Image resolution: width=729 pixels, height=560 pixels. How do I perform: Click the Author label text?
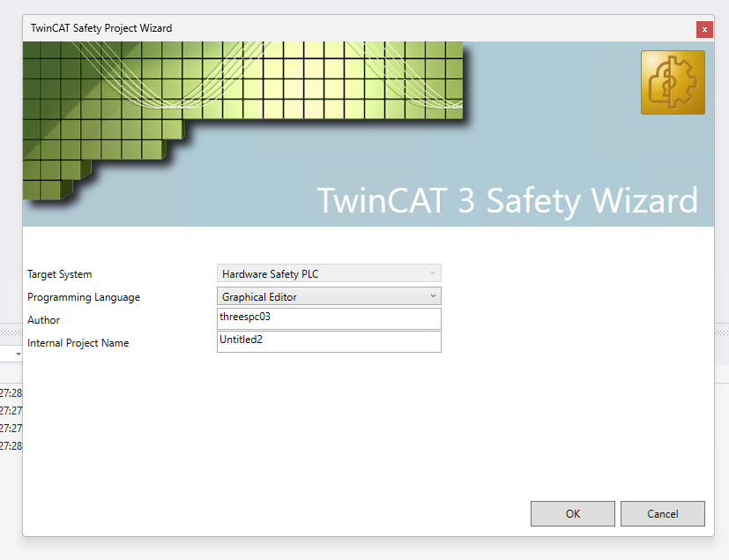(44, 320)
